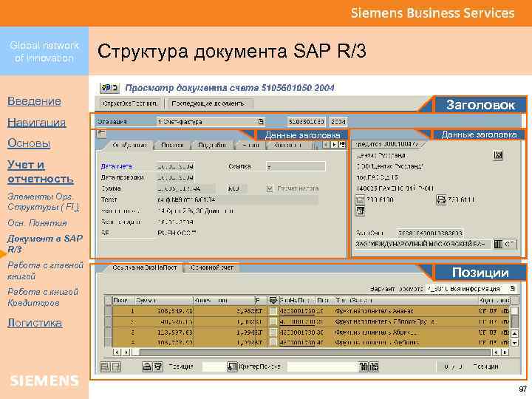Toggle the Расчет налога checkbox
The width and height of the screenshot is (532, 399).
270,188
